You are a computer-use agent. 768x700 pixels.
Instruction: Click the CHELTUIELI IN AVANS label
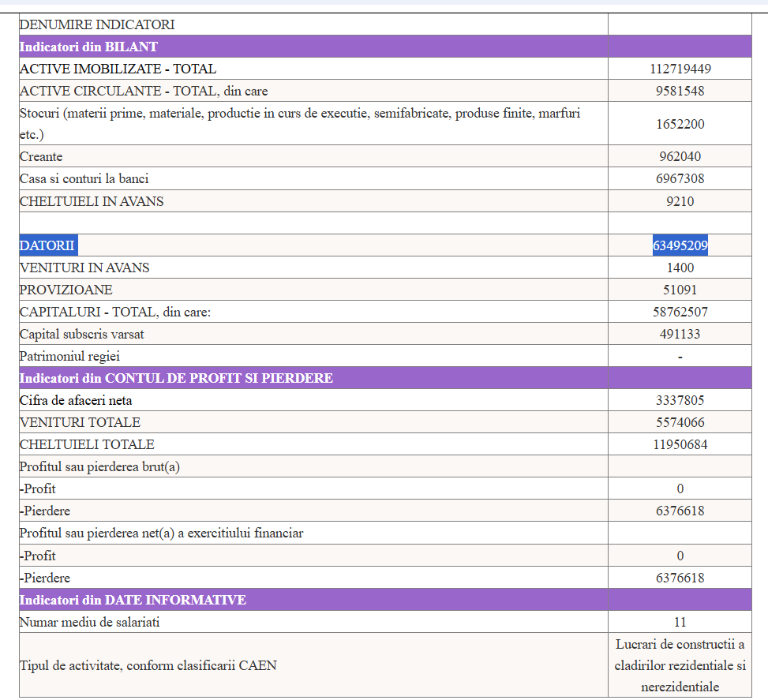(x=92, y=201)
